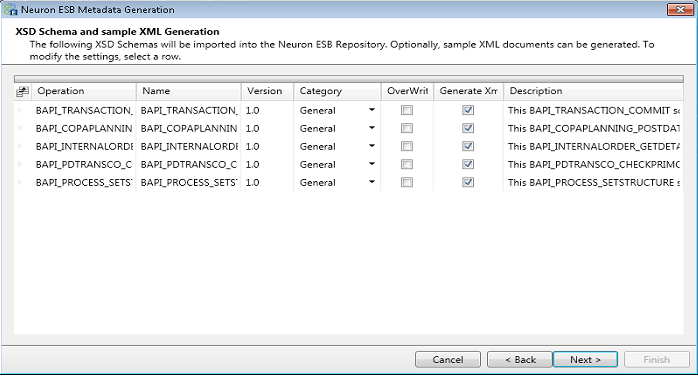The height and width of the screenshot is (376, 698).
Task: Sort by the Operation column header
Action: point(84,91)
